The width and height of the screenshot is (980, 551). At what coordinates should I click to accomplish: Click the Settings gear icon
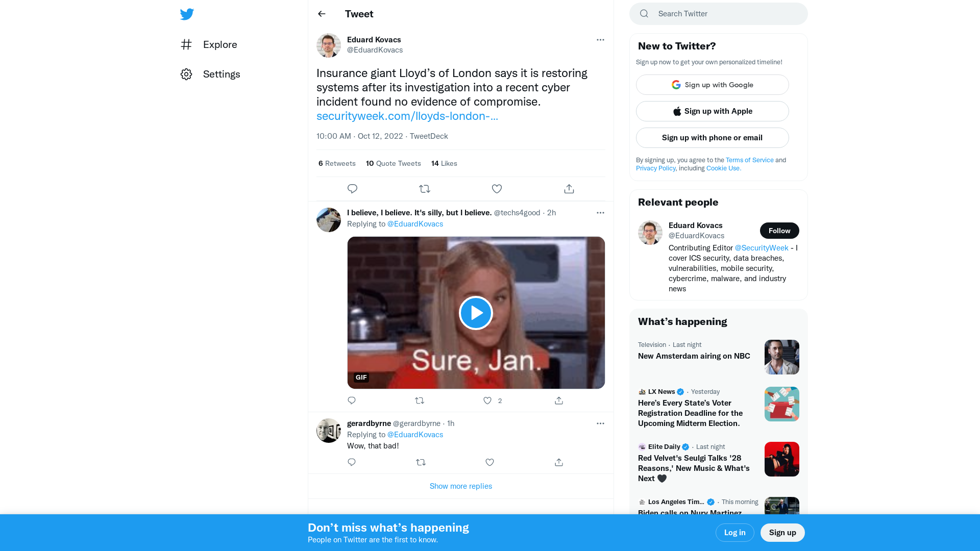tap(186, 74)
